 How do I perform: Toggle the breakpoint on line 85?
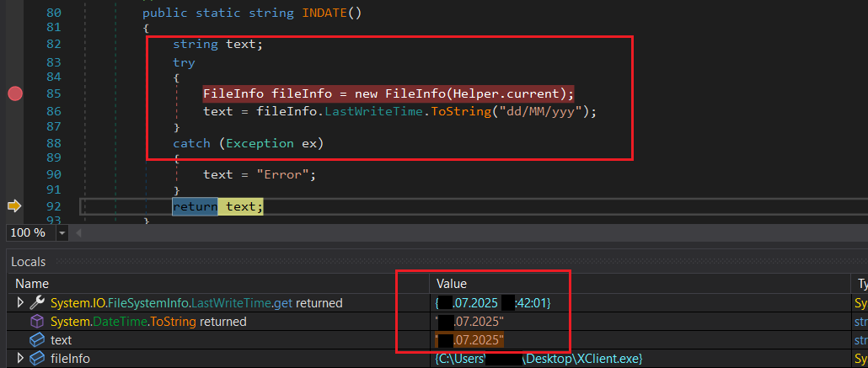[x=15, y=94]
